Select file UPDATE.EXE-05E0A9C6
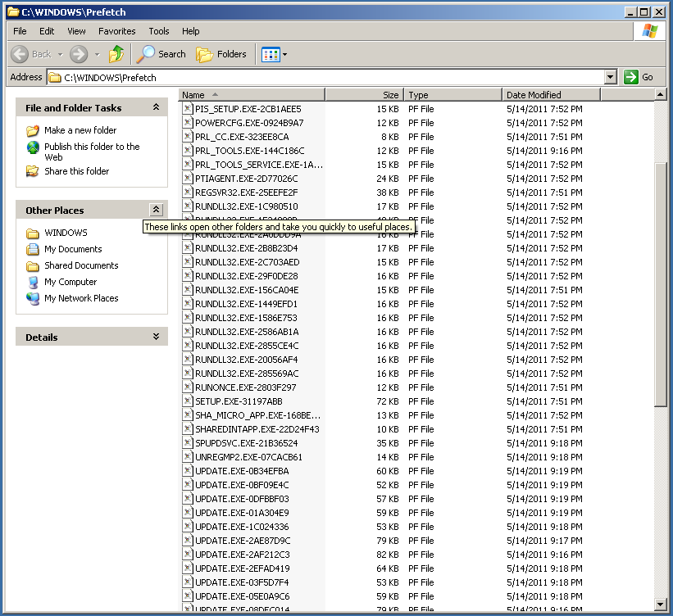The height and width of the screenshot is (616, 673). click(242, 596)
